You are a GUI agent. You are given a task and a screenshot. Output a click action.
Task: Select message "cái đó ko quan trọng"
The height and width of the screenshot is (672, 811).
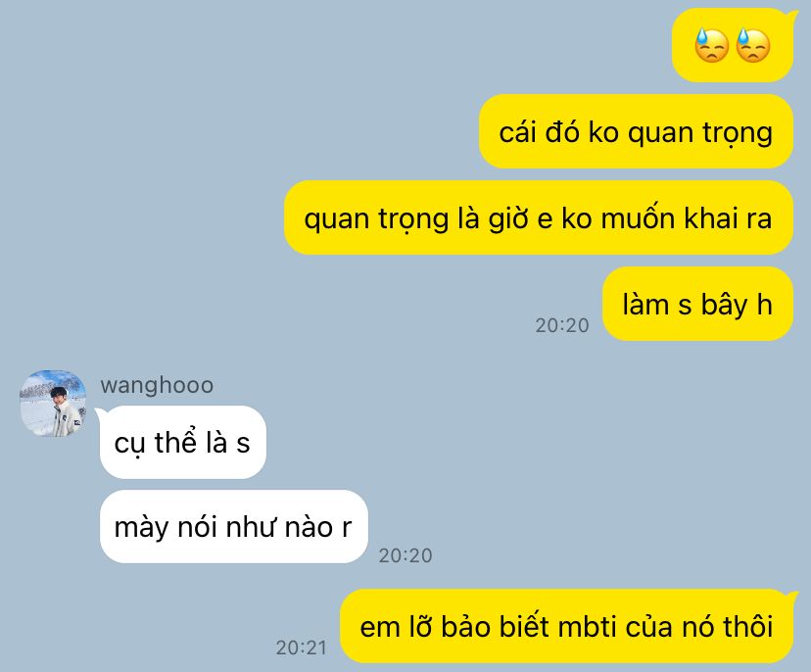coord(637,132)
